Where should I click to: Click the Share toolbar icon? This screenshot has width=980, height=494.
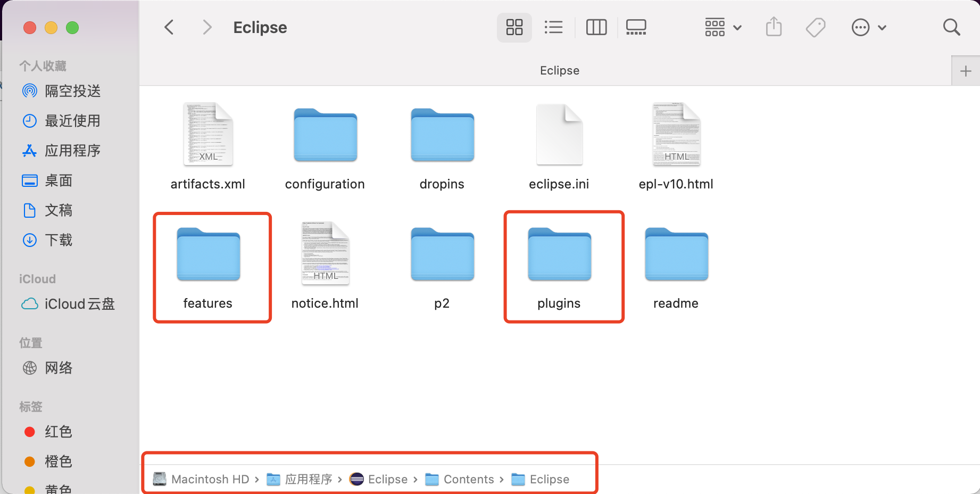click(774, 27)
